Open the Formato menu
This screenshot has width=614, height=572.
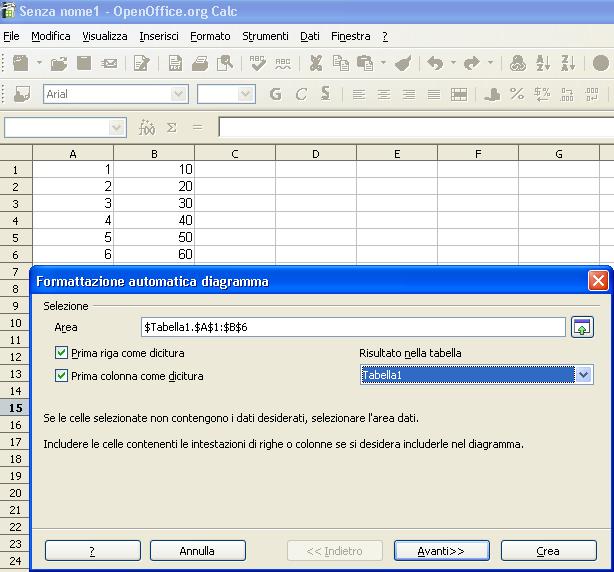pyautogui.click(x=210, y=36)
